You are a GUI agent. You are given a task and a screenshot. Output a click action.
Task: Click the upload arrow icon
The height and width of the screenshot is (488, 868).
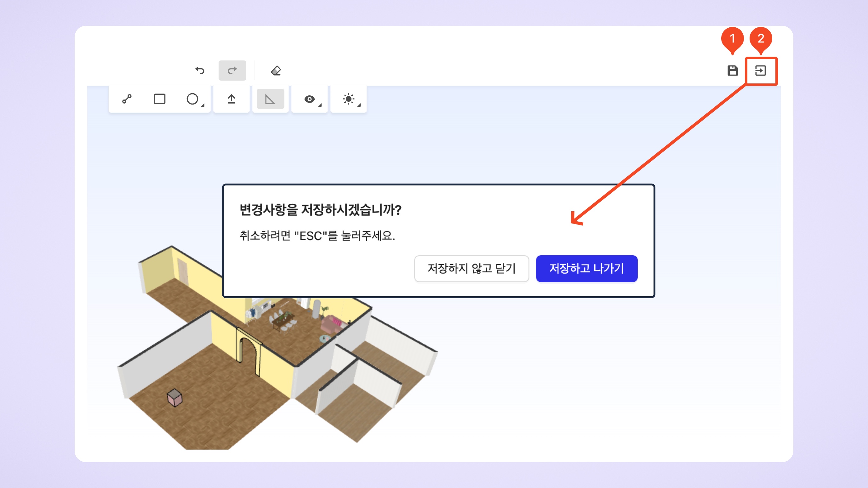click(231, 99)
